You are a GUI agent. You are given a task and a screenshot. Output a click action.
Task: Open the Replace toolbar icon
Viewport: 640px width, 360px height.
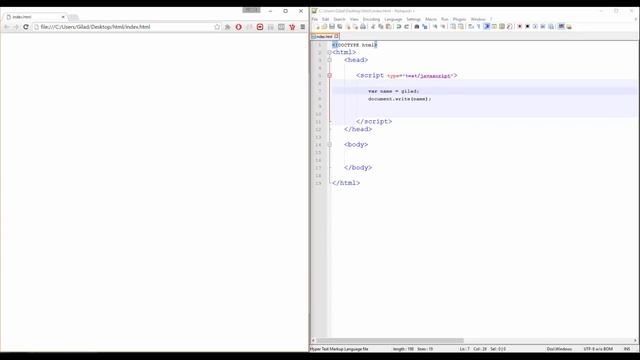pos(424,27)
